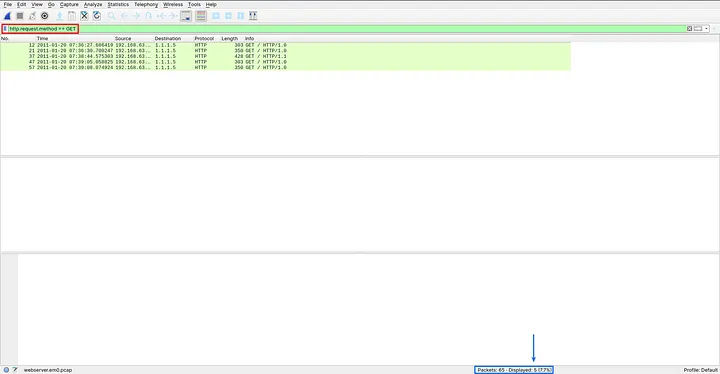Select packet number 57 row
Image resolution: width=720 pixels, height=374 pixels.
tap(285, 67)
